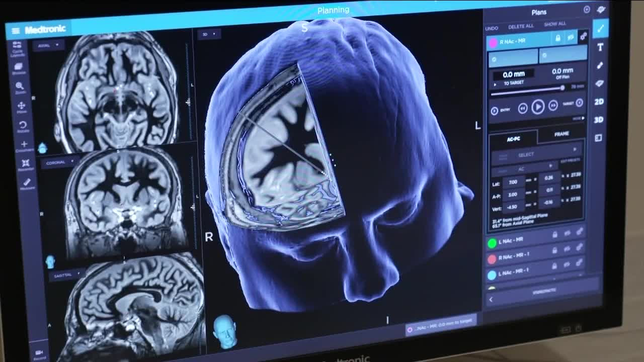Add a new plan with plus icon

click(587, 10)
